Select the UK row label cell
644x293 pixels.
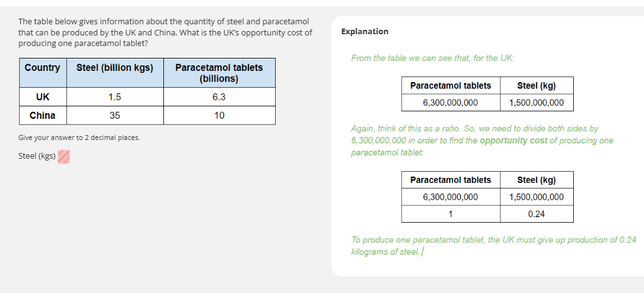[x=42, y=97]
